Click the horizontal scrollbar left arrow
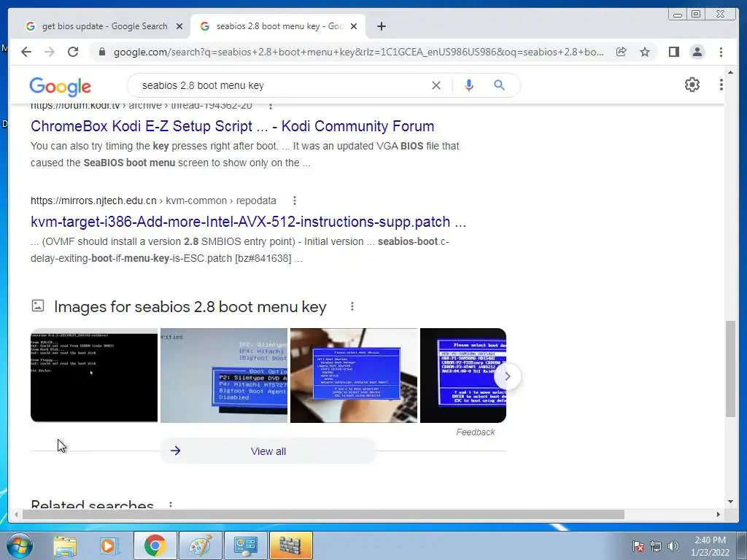 [16, 514]
